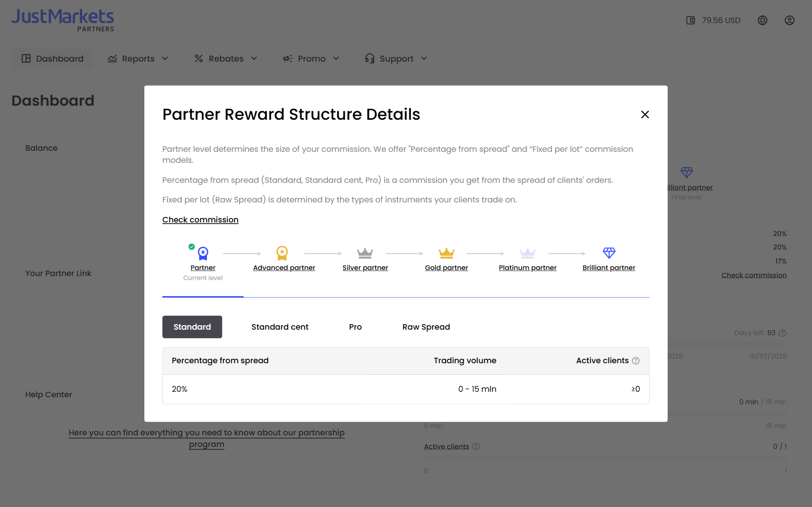Switch to the Standard cent tab
Viewport: 812px width, 507px height.
[x=280, y=327]
